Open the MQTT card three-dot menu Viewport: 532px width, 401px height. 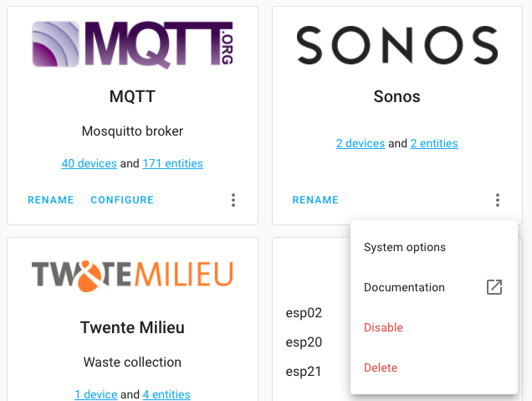click(233, 200)
